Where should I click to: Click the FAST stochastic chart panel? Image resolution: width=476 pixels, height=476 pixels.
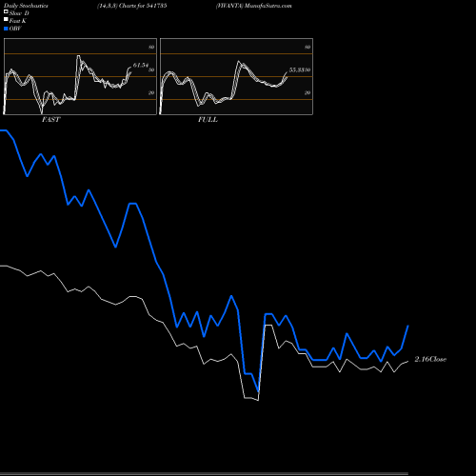click(80, 76)
